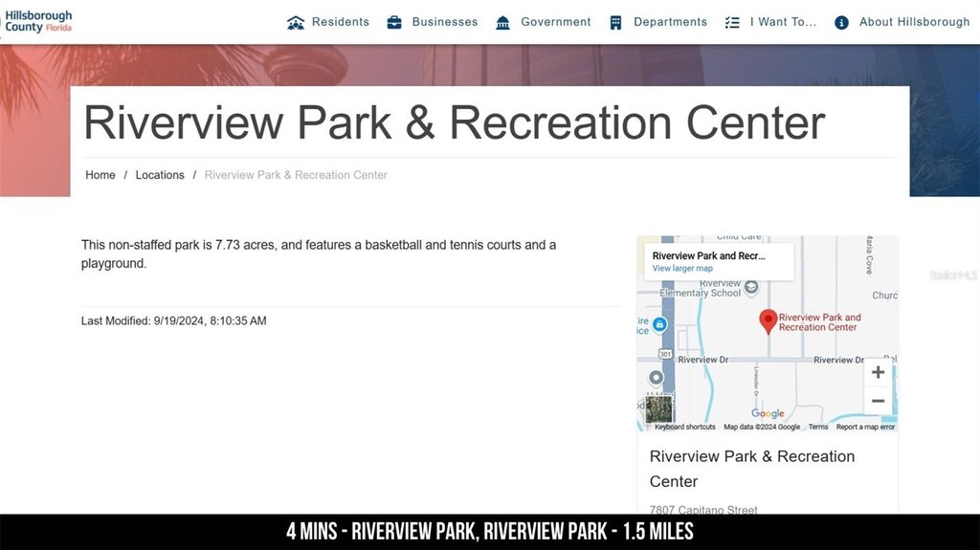Open the Residents menu

pos(340,22)
